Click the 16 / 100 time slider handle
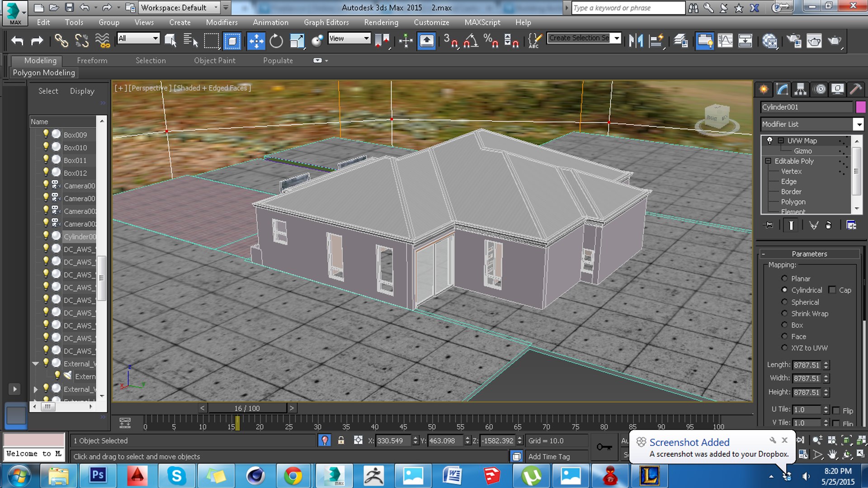 coord(247,408)
